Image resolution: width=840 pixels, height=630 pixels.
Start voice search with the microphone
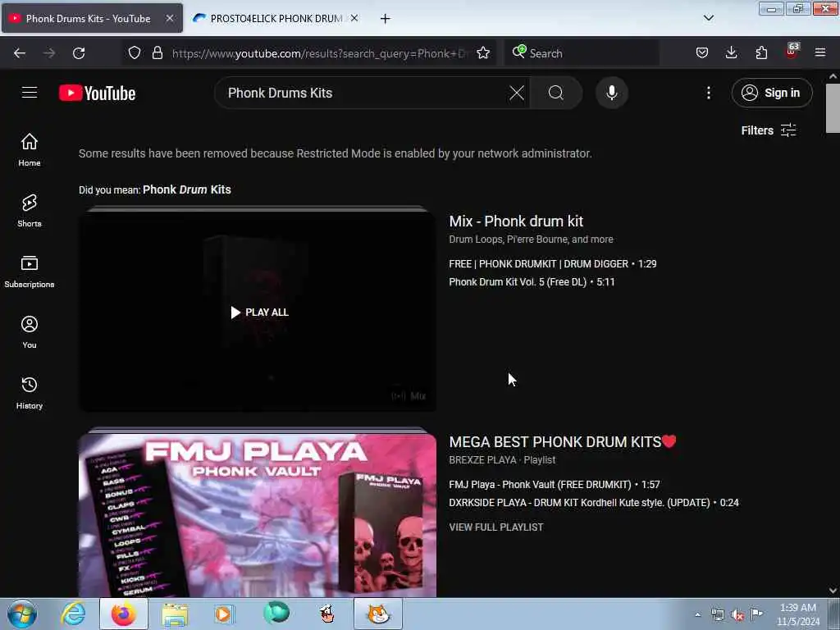pos(612,93)
